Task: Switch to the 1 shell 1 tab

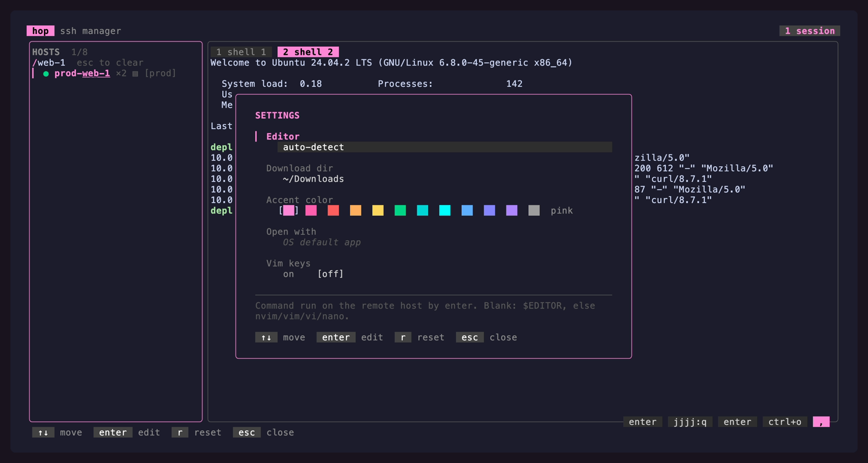Action: tap(241, 52)
